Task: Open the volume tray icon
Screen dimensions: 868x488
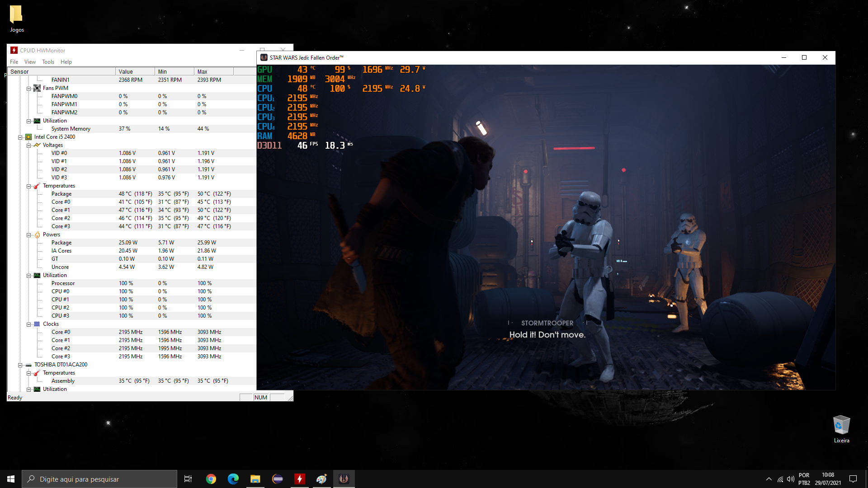Action: point(790,479)
